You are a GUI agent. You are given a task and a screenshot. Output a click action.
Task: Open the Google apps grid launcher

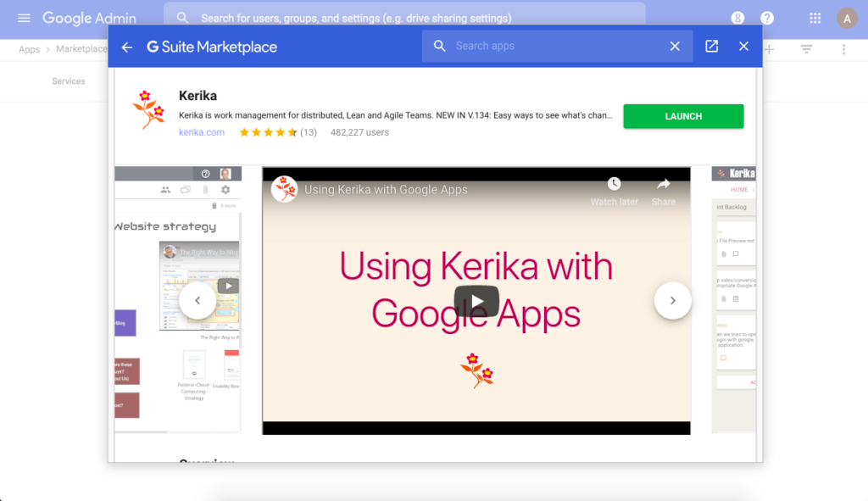pyautogui.click(x=815, y=19)
